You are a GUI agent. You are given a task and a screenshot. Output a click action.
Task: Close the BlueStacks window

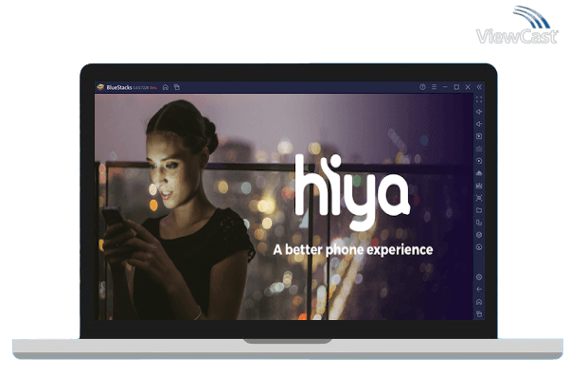coord(468,87)
